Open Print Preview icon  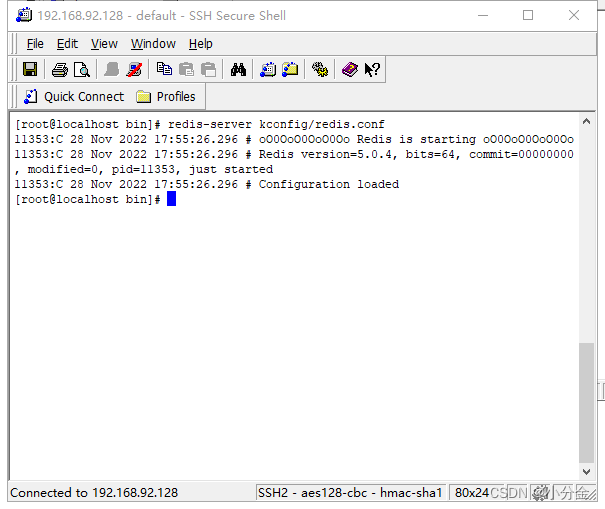point(82,70)
